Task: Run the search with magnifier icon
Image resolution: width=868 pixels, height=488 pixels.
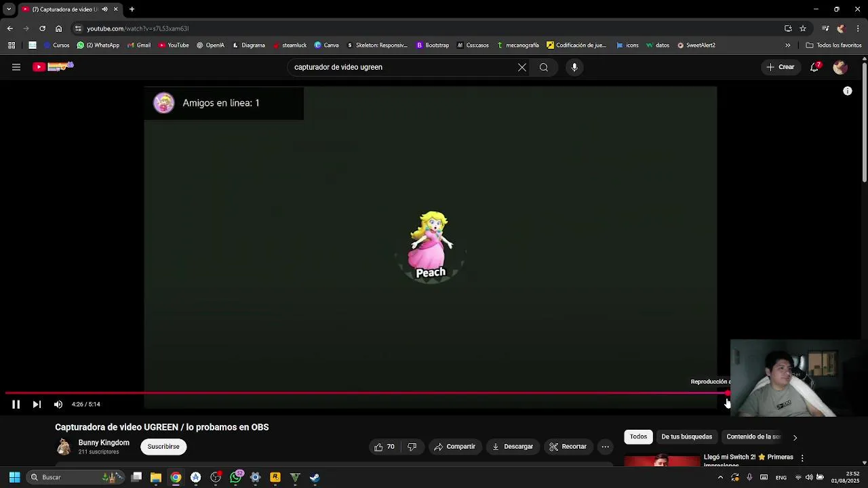Action: pos(544,67)
